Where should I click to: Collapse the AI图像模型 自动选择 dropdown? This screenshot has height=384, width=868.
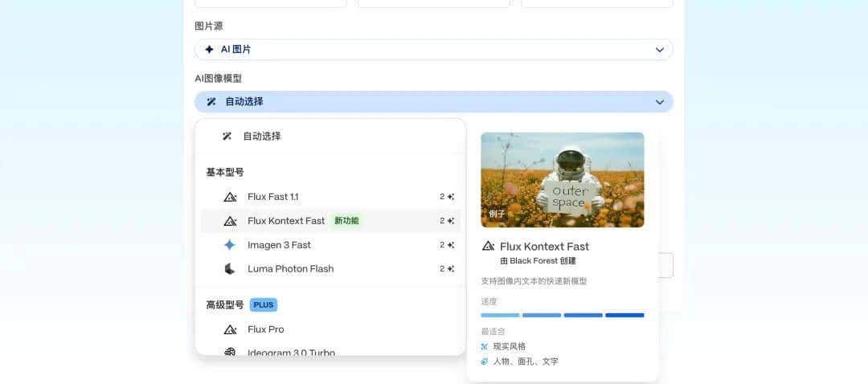tap(433, 102)
